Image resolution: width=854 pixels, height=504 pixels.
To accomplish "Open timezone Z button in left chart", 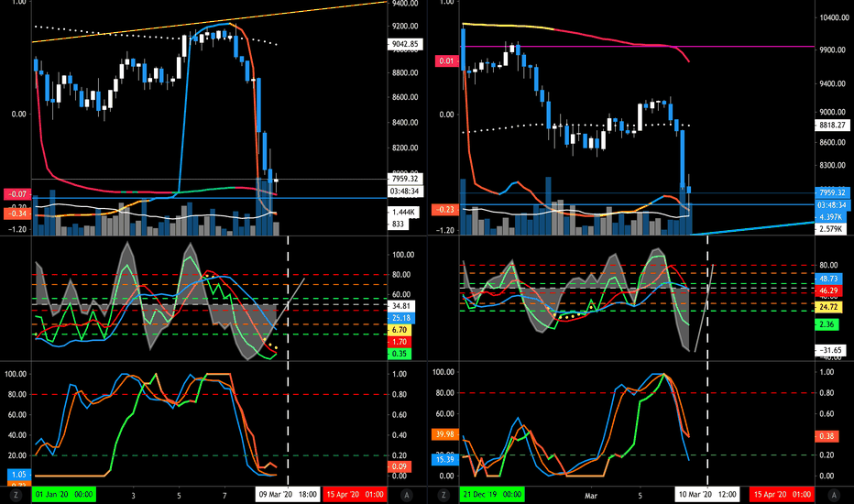I will pos(16,495).
